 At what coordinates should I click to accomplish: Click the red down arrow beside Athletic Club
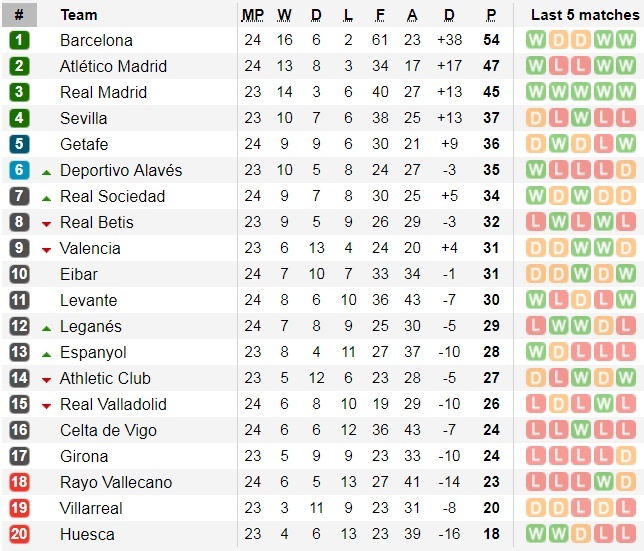46,379
